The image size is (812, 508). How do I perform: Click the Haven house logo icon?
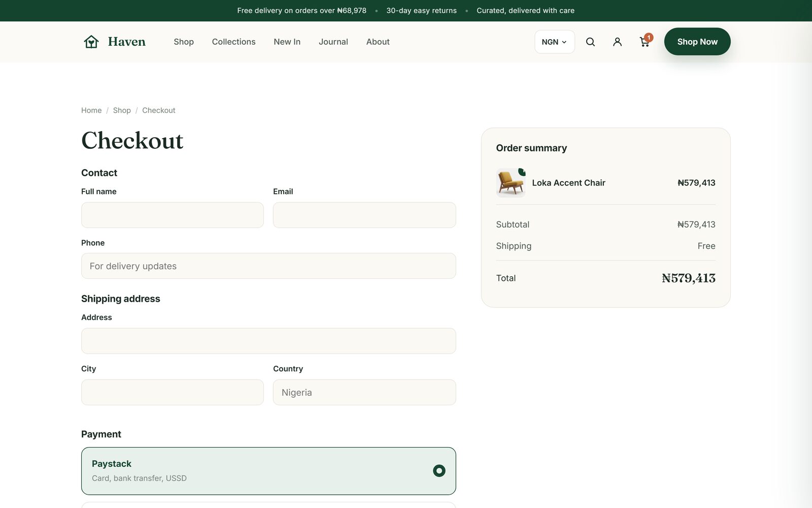coord(91,42)
